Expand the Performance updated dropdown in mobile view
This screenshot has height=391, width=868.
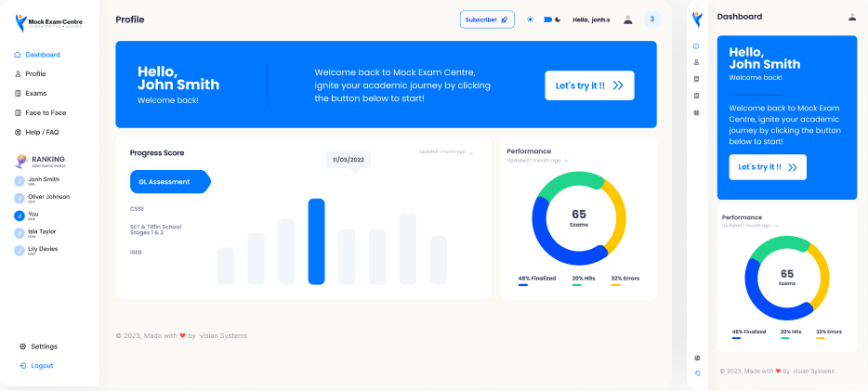(x=774, y=226)
